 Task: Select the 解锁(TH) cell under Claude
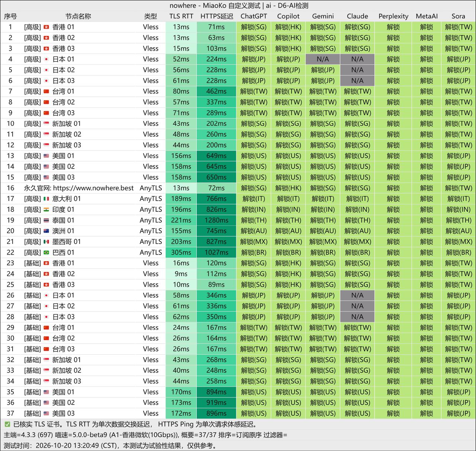coord(357,220)
